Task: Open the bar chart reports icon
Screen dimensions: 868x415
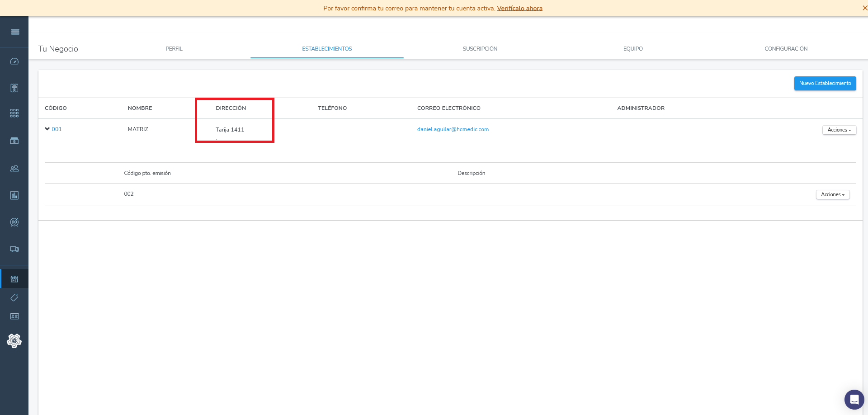Action: [14, 195]
